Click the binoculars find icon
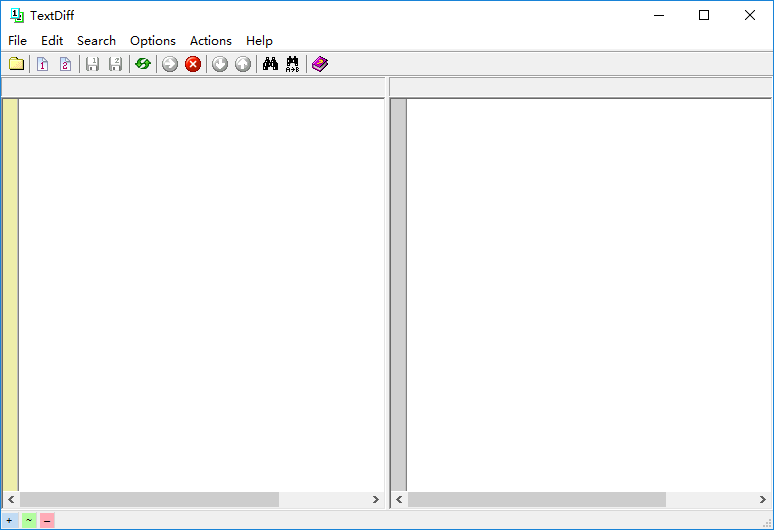774x530 pixels. click(x=270, y=64)
